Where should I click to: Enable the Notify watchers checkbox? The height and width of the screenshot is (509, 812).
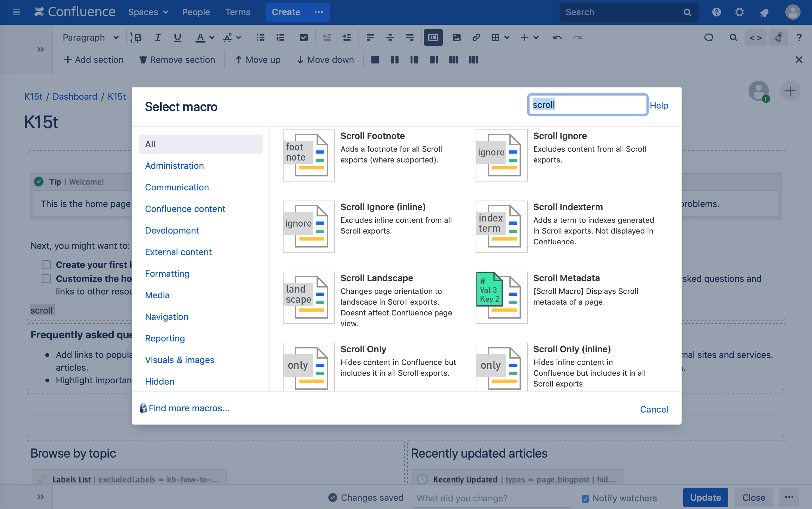[x=586, y=498]
